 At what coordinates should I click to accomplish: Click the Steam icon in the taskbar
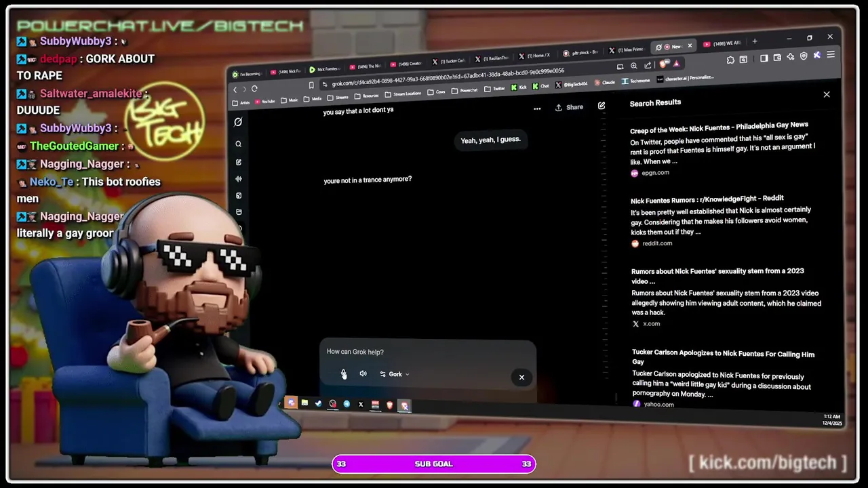click(318, 404)
